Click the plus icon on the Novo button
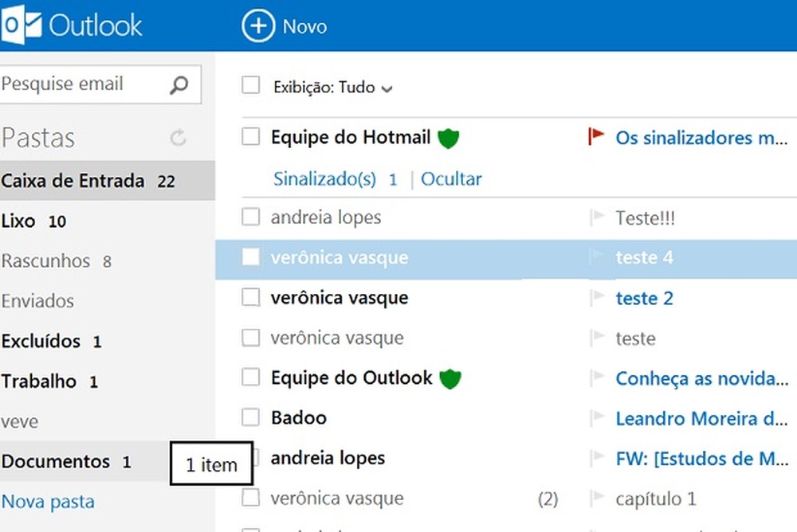 pyautogui.click(x=258, y=26)
